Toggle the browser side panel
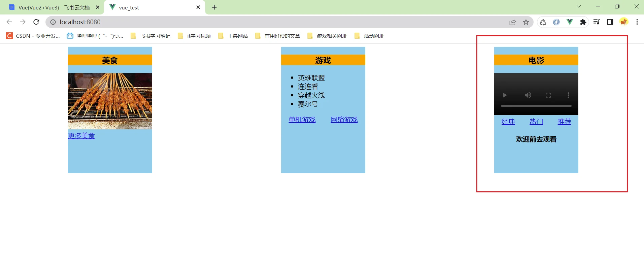The image size is (644, 253). (x=610, y=22)
